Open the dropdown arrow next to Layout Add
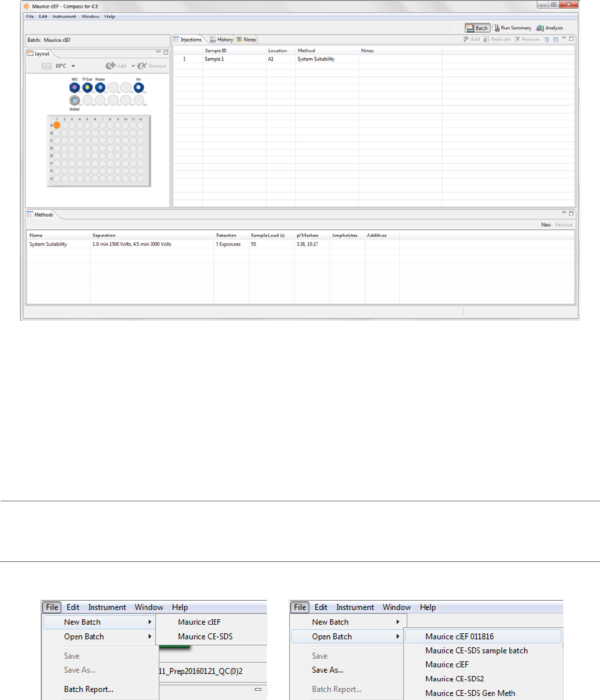This screenshot has width=600, height=700. pyautogui.click(x=133, y=66)
